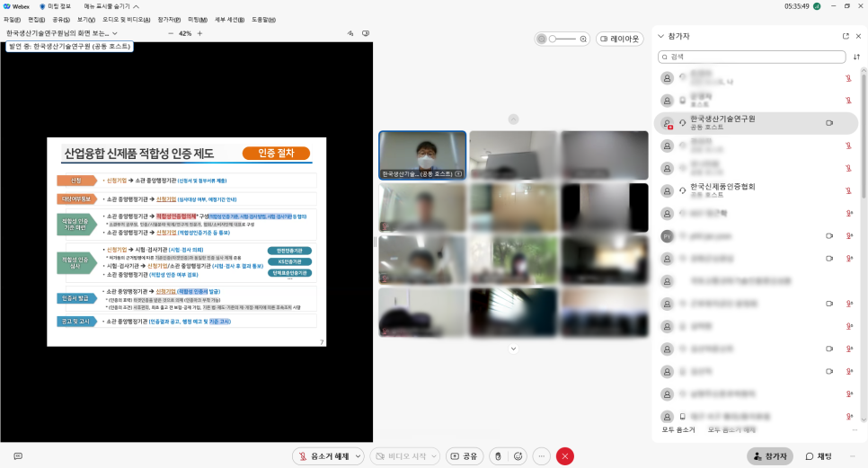Open the 참가자(P) menu
Viewport: 868px width, 468px height.
pyautogui.click(x=169, y=20)
